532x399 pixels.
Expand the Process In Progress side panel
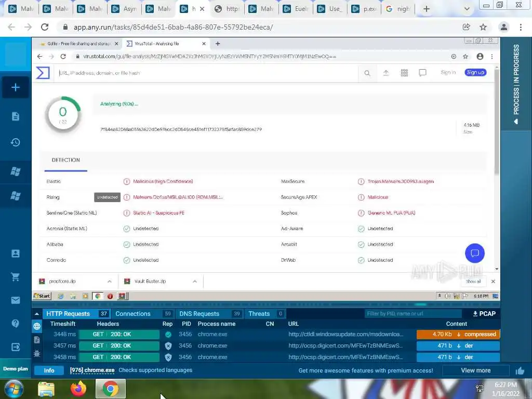[x=516, y=84]
